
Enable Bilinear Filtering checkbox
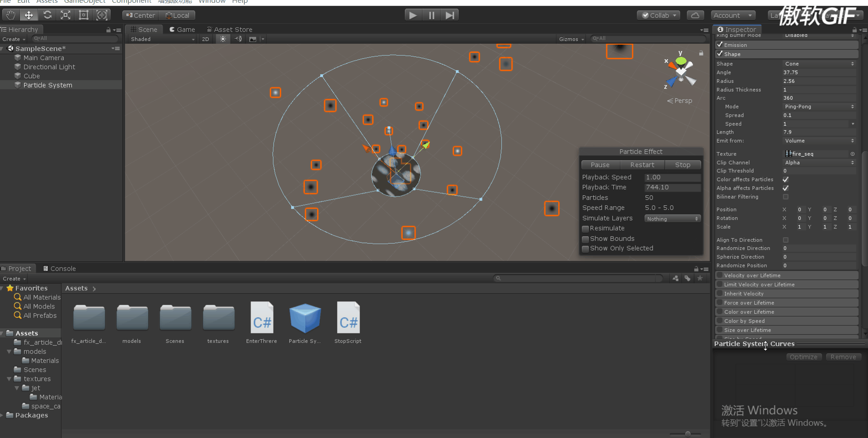coord(786,197)
